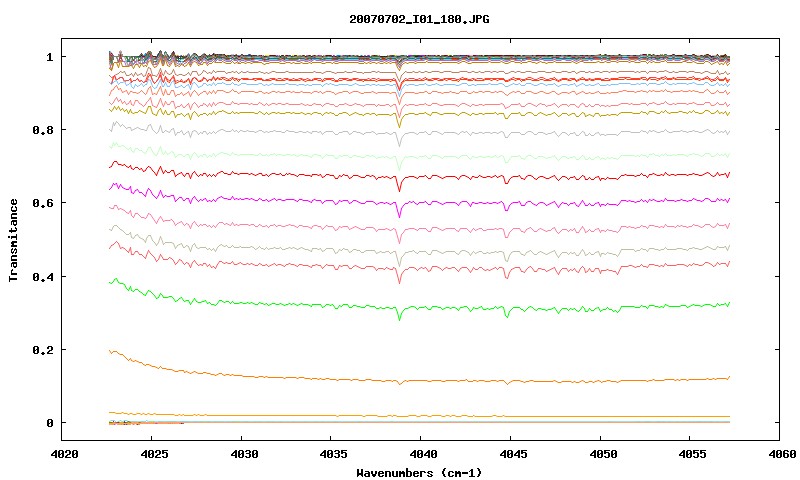
Task: Click the Wavenumbers (cm-1) x-axis label
Action: pyautogui.click(x=419, y=473)
